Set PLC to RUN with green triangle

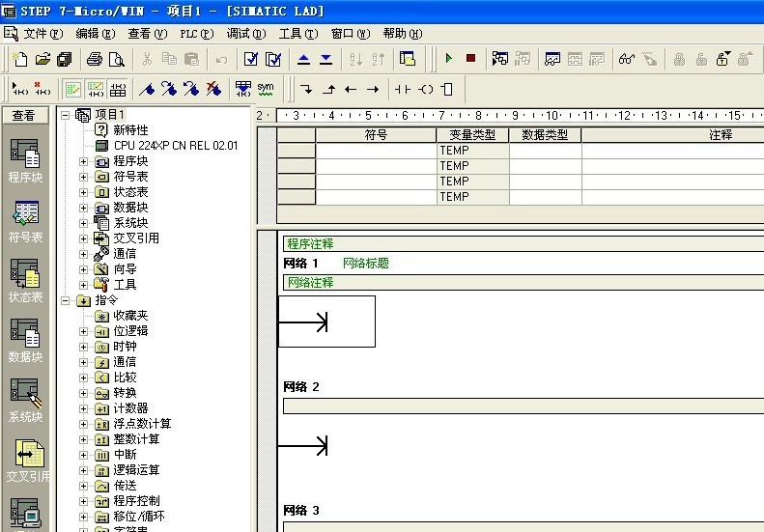pos(449,59)
